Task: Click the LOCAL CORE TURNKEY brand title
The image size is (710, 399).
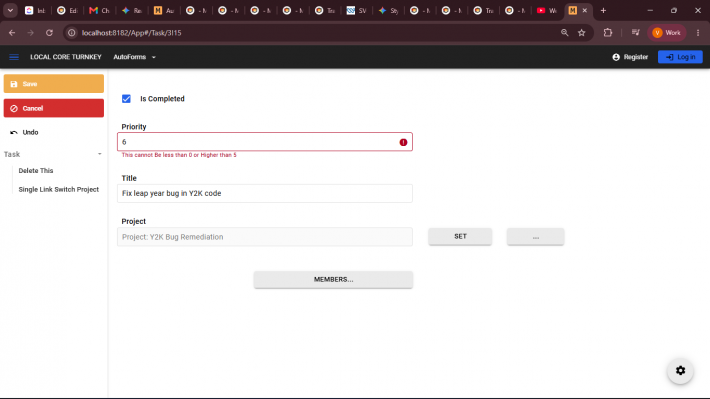Action: click(66, 57)
